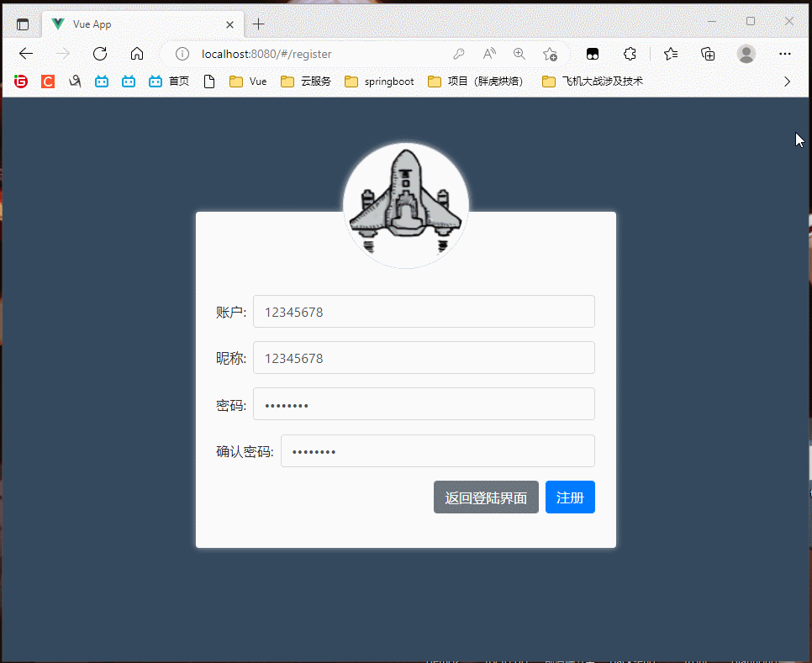Open the Collections icon in toolbar
The image size is (812, 663).
pos(708,54)
